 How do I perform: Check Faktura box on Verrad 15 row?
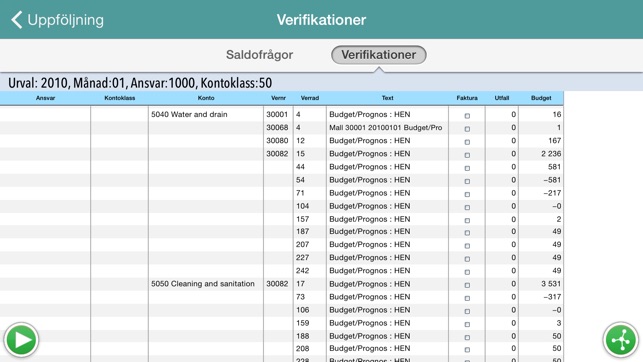tap(467, 155)
